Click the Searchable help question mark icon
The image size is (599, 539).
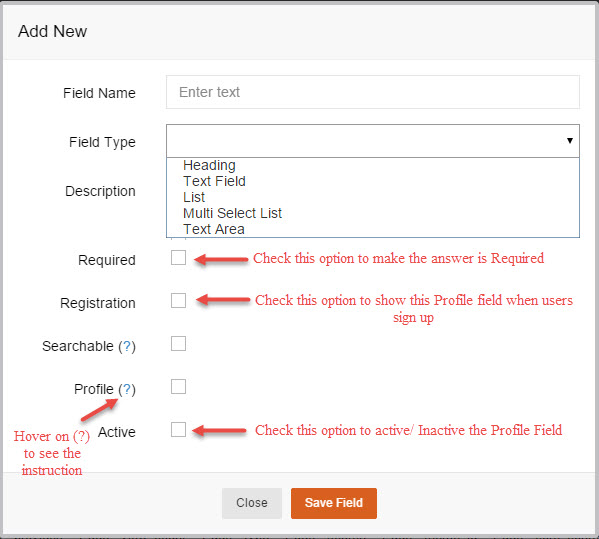click(x=127, y=346)
